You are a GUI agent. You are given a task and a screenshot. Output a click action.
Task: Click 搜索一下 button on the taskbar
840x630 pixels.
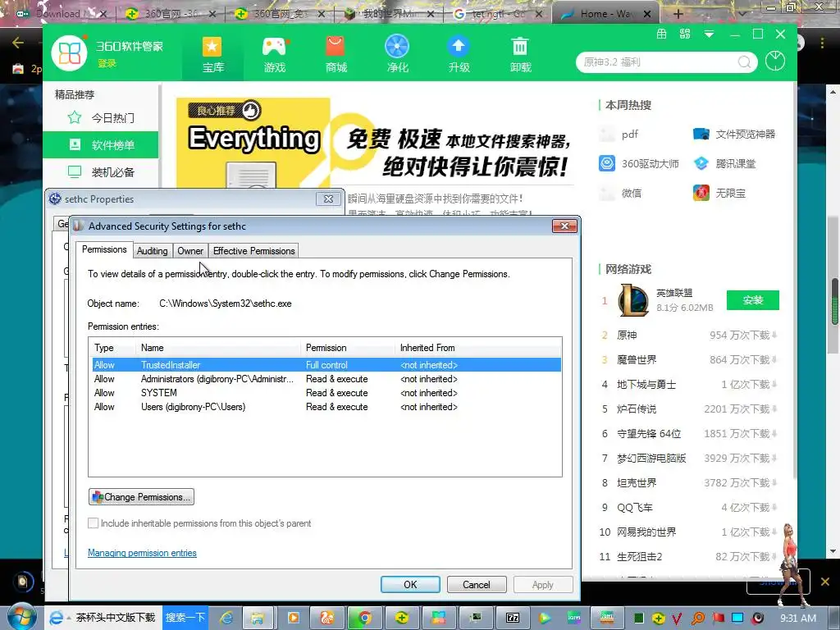click(185, 618)
